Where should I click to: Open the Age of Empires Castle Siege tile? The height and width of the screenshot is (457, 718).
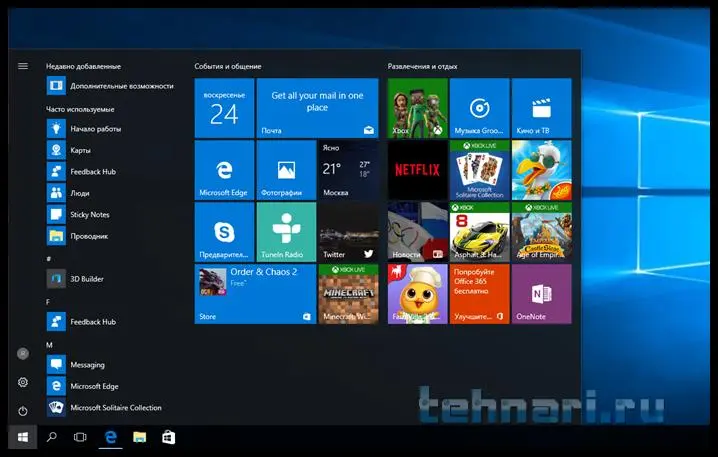(x=542, y=232)
